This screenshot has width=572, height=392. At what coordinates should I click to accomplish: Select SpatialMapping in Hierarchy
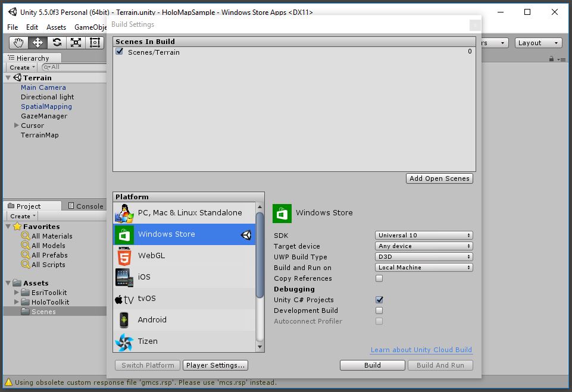46,106
